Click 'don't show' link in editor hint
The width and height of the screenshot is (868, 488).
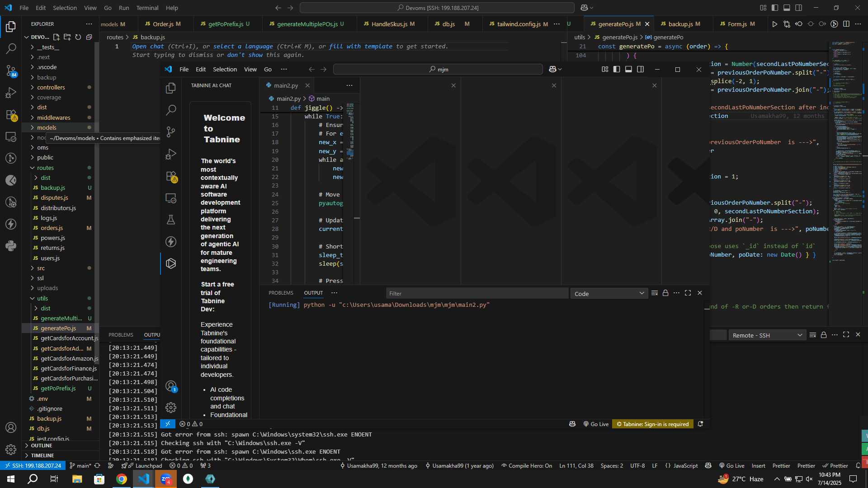245,55
